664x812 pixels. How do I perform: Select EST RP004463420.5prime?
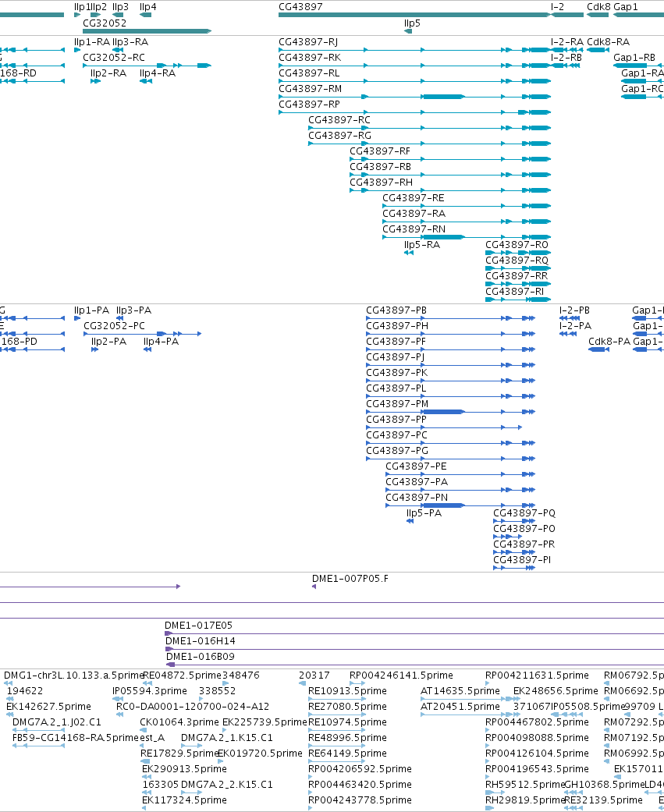pyautogui.click(x=360, y=784)
